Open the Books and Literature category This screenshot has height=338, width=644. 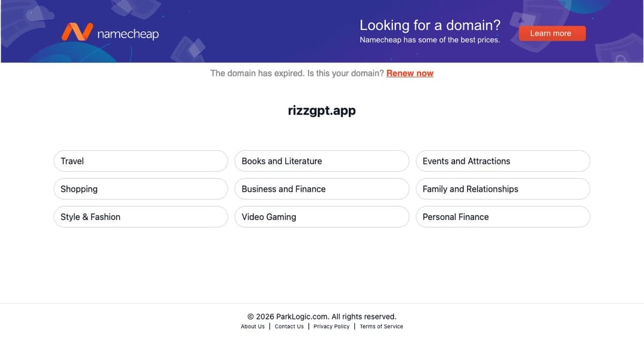[x=321, y=161]
